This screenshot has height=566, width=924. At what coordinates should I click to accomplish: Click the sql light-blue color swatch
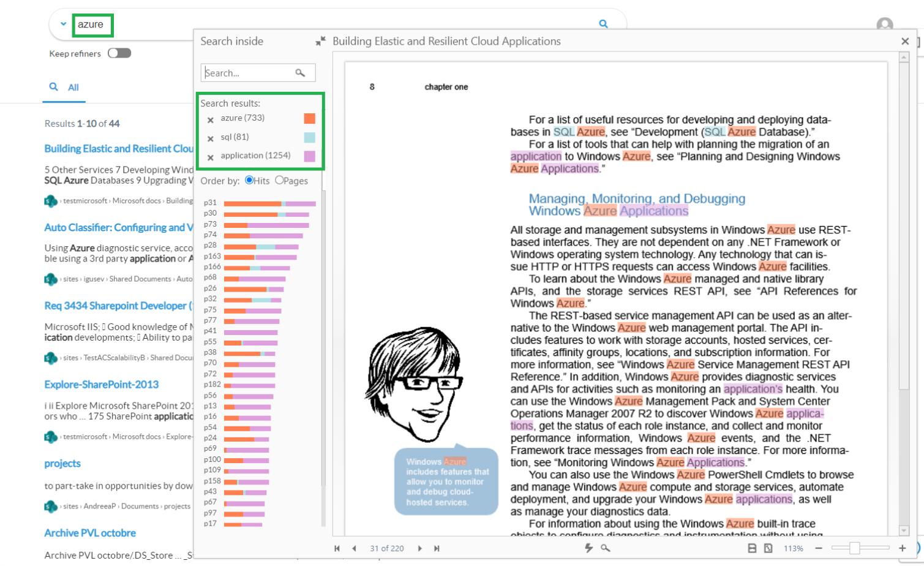(310, 138)
